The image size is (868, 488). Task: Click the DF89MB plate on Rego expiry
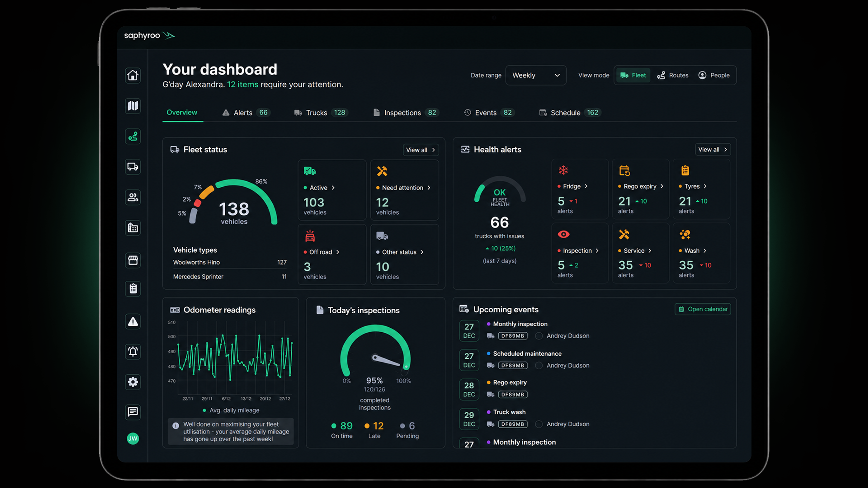(x=512, y=395)
